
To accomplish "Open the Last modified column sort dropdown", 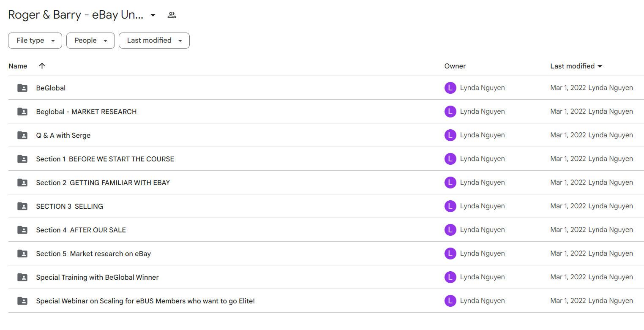I will coord(576,66).
